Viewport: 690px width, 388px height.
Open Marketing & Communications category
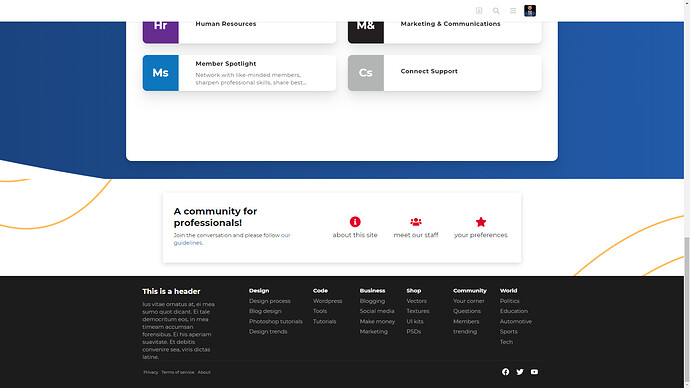(450, 24)
